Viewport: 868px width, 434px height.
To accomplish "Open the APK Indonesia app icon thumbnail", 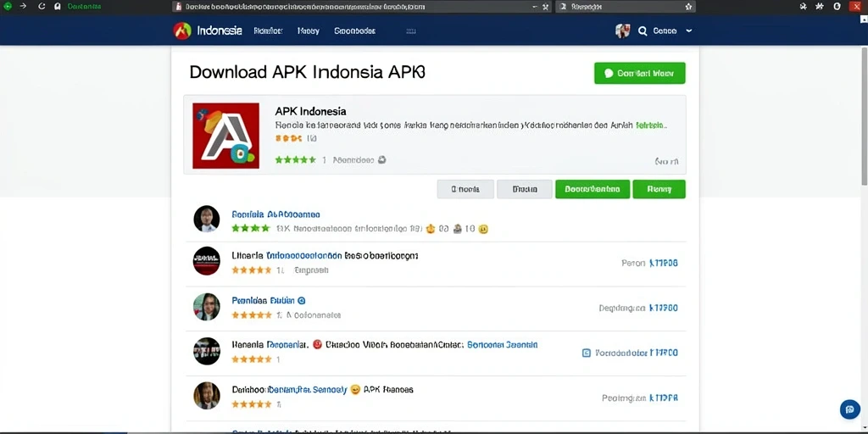I will 225,136.
